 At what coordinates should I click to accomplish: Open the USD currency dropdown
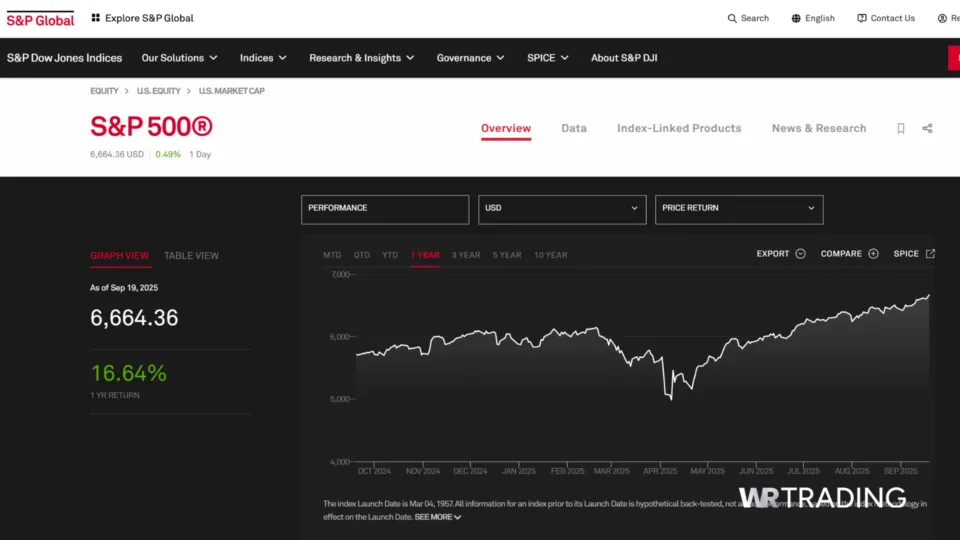[562, 209]
